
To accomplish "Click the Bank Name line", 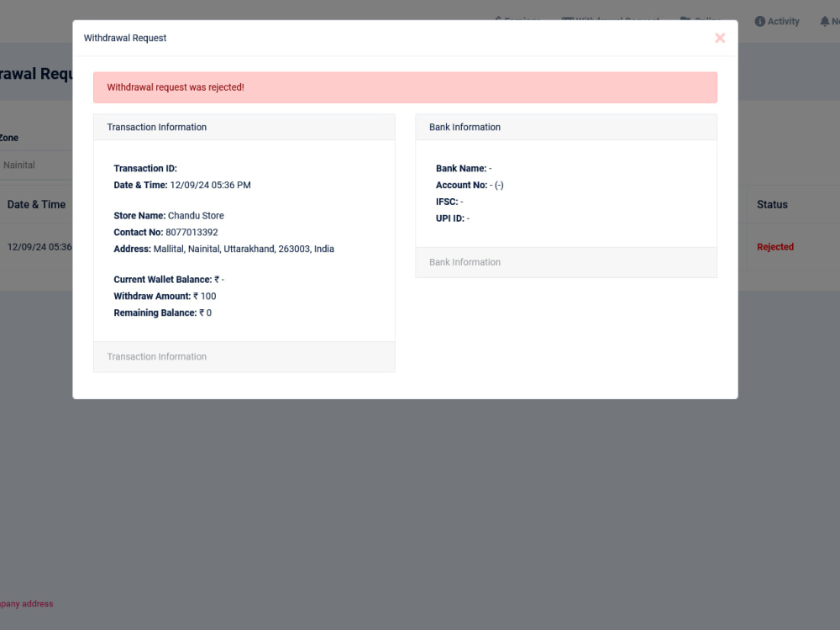I will pyautogui.click(x=464, y=168).
